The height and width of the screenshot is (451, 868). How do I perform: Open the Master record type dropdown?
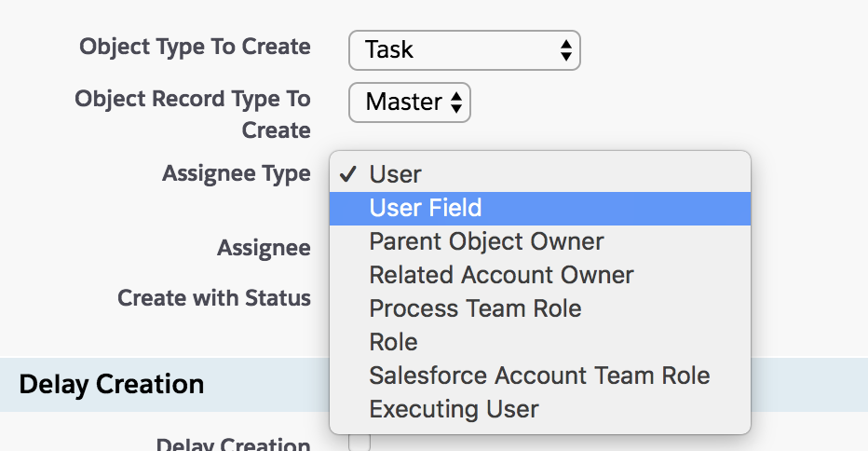[408, 102]
